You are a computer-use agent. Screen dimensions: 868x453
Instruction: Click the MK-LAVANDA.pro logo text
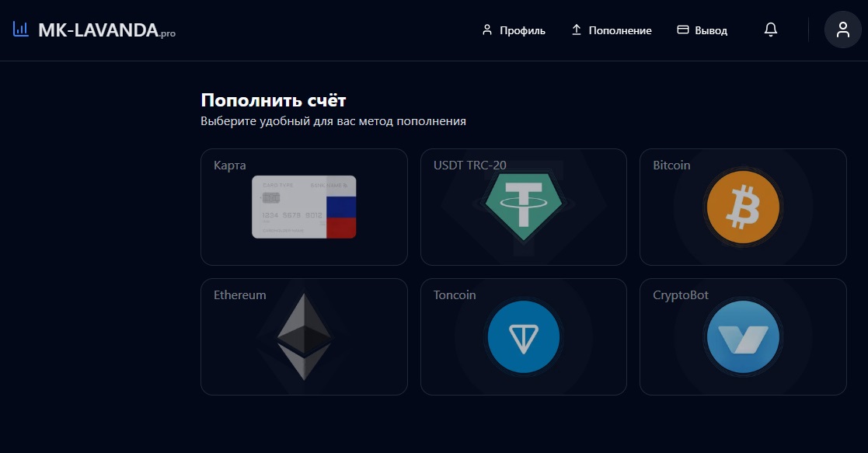click(x=106, y=30)
